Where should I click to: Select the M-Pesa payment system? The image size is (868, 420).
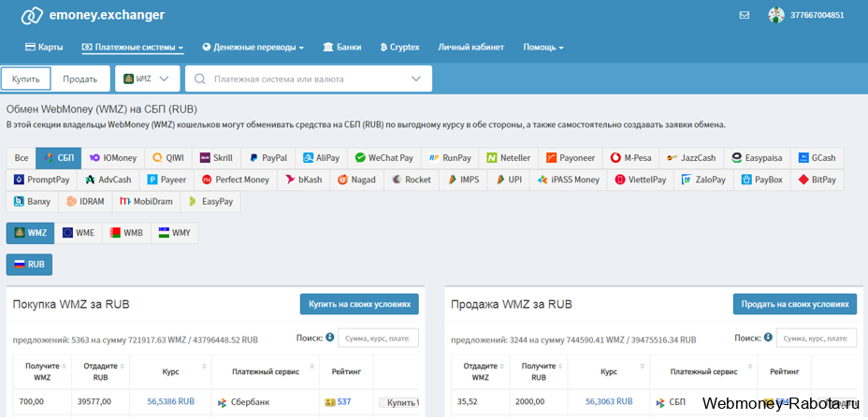(x=631, y=158)
